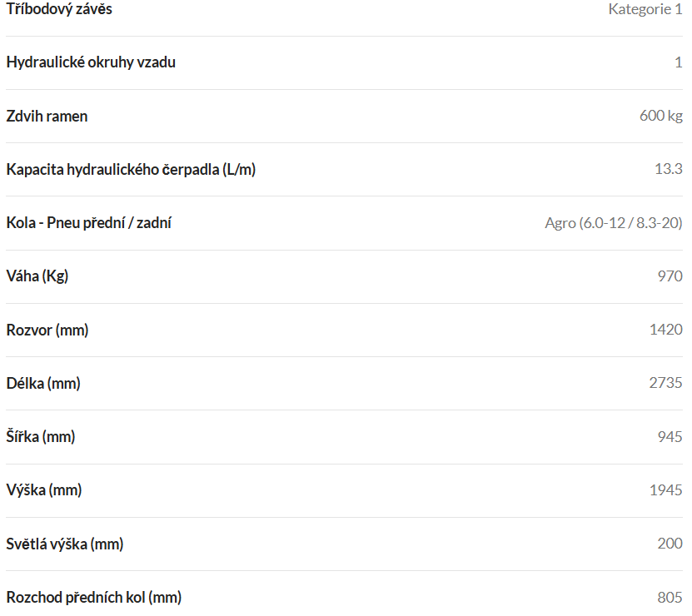Click the Zdvih ramen label

47,116
